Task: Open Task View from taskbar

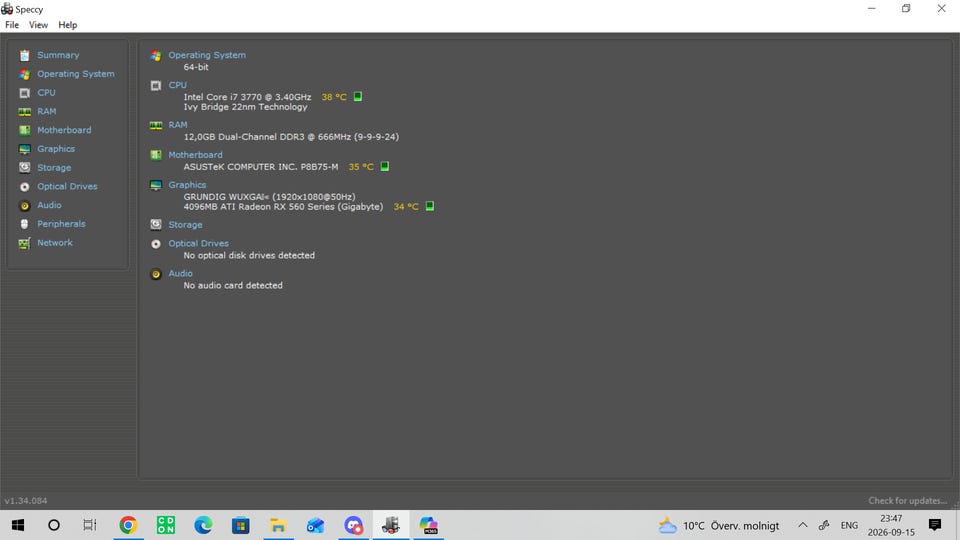Action: 90,525
